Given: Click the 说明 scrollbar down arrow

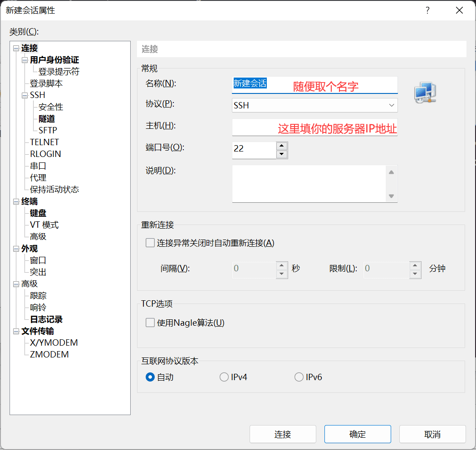Looking at the screenshot, I should pyautogui.click(x=391, y=196).
